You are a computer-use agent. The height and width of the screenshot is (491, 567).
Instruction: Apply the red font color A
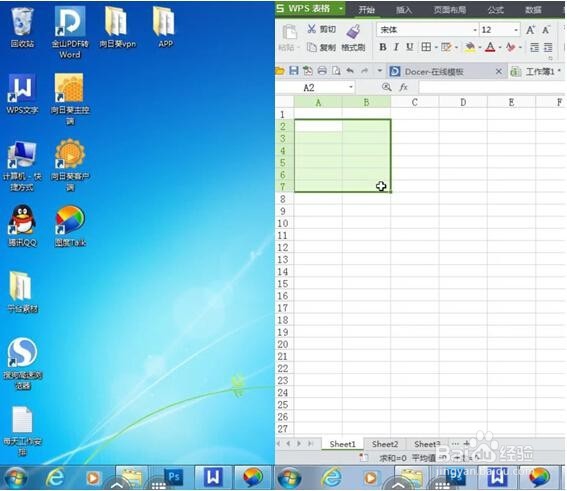490,47
